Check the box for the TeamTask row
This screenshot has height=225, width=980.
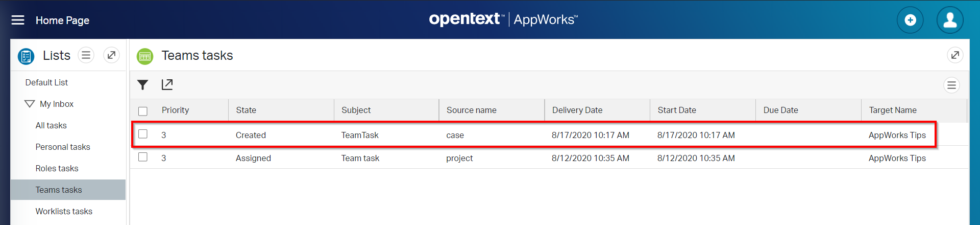(x=143, y=134)
